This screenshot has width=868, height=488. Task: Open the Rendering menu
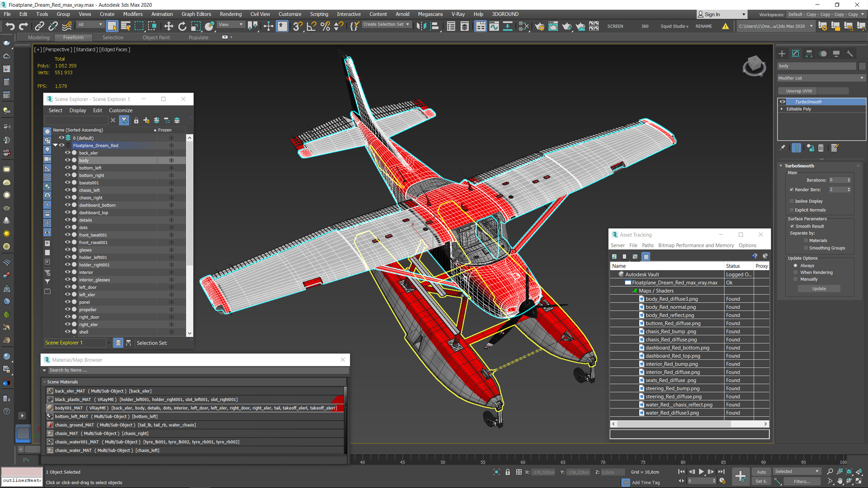230,14
